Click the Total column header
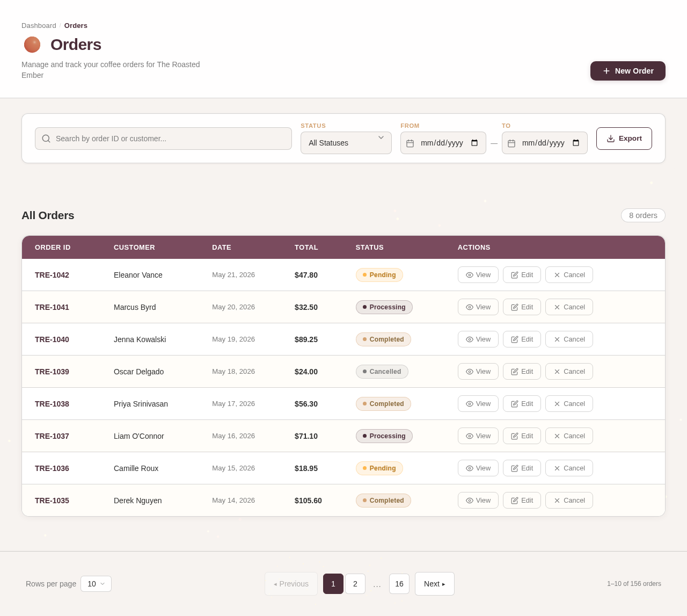 click(306, 248)
